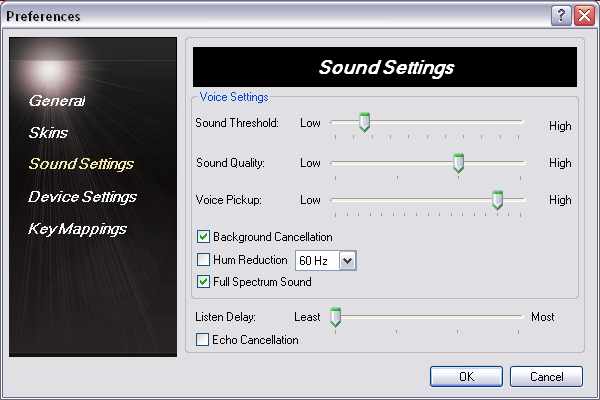Expand the hum frequency dropdown arrow
Viewport: 600px width, 400px height.
[x=348, y=261]
